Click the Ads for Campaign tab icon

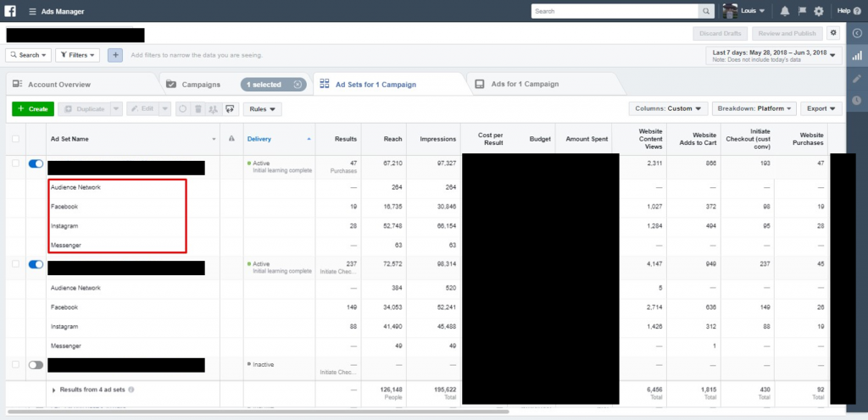coord(481,84)
